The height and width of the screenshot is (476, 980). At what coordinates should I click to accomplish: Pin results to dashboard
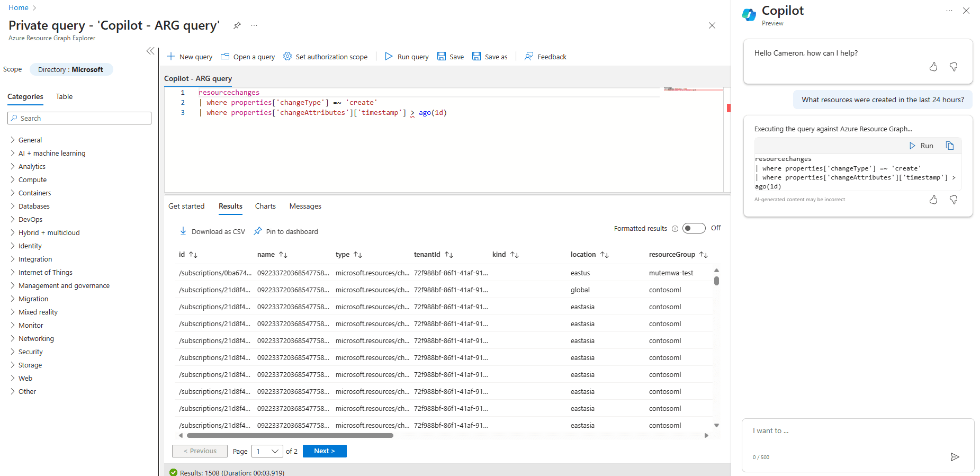(286, 231)
